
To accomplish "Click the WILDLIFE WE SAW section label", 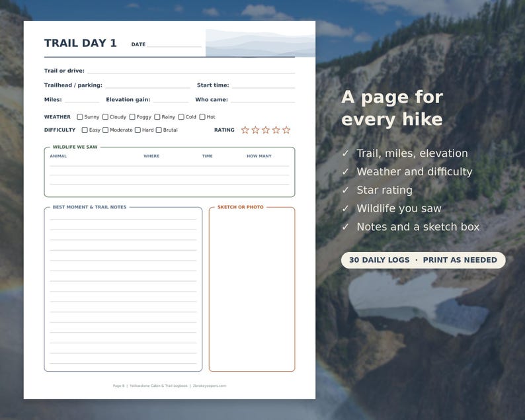I will (75, 147).
